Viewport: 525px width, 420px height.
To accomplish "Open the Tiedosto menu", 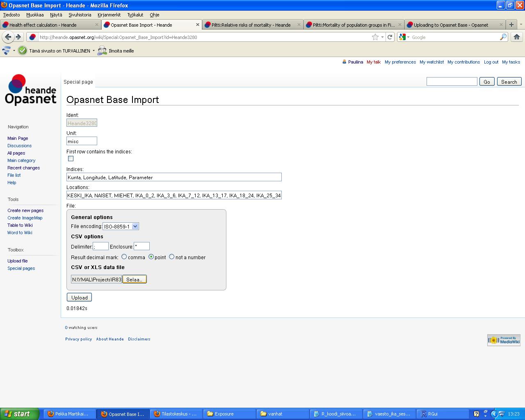I will (x=11, y=15).
